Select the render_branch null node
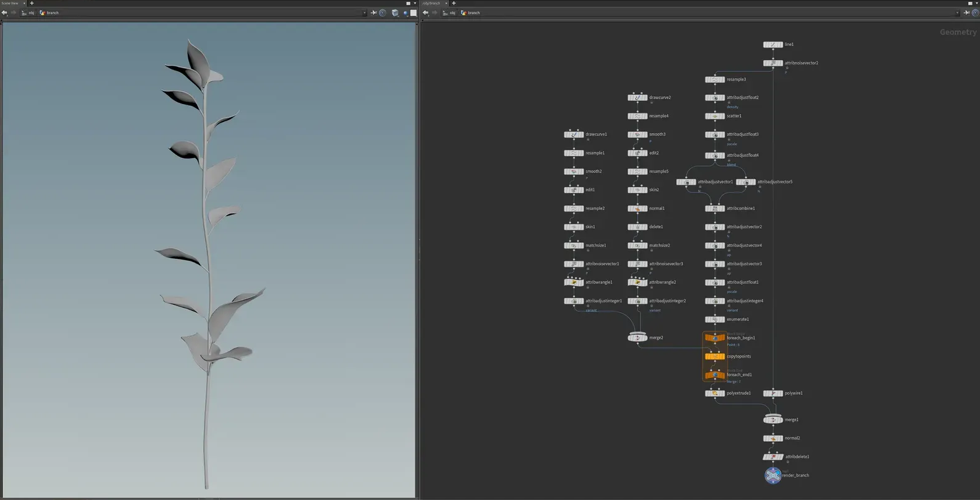980x500 pixels. click(772, 475)
